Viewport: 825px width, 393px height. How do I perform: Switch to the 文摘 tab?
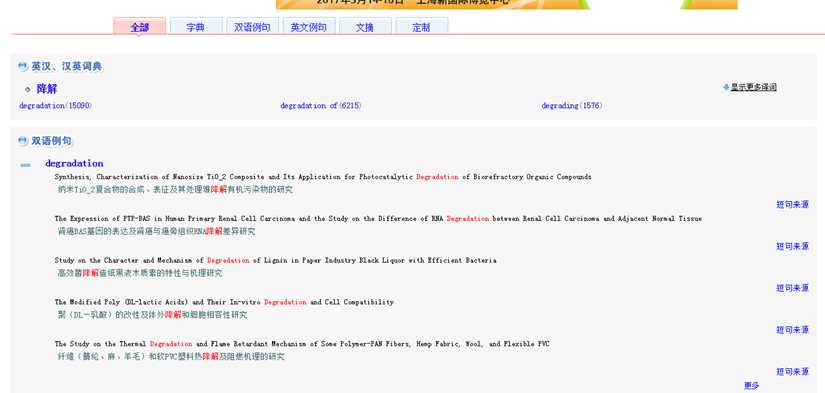point(365,27)
